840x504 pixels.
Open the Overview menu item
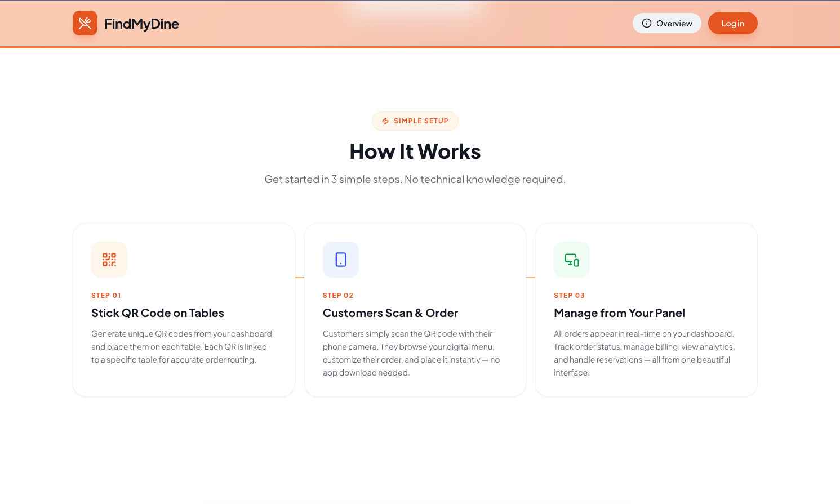pyautogui.click(x=667, y=23)
